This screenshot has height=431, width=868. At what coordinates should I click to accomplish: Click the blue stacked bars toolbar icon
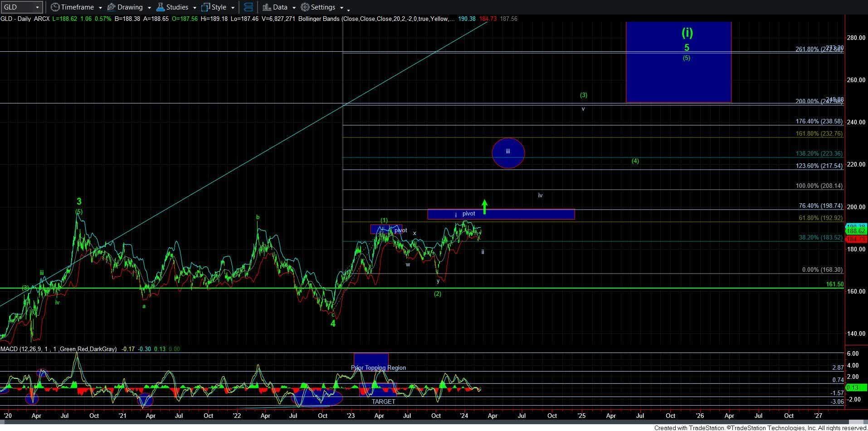[248, 7]
